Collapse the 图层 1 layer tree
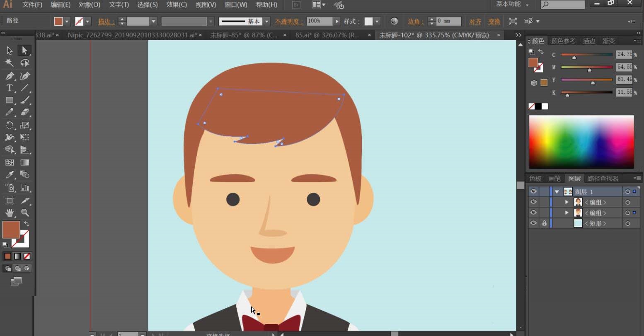The width and height of the screenshot is (644, 336). point(557,192)
